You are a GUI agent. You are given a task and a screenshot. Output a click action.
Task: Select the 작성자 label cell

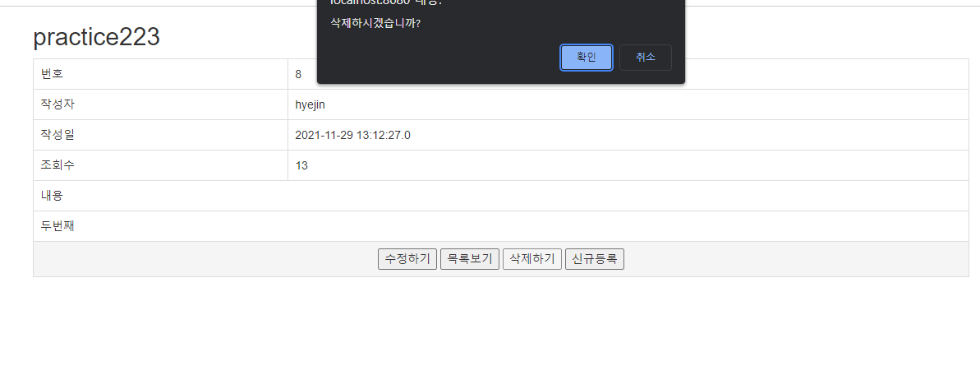(x=161, y=104)
